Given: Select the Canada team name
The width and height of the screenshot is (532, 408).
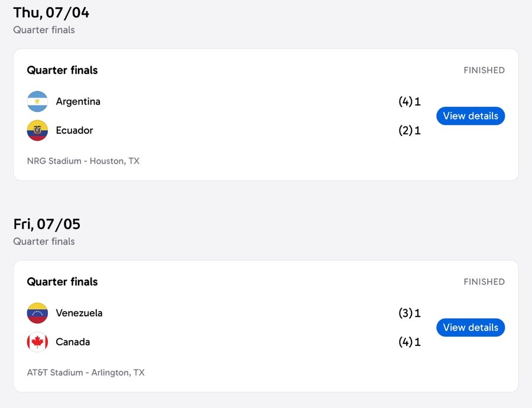Looking at the screenshot, I should tap(73, 342).
